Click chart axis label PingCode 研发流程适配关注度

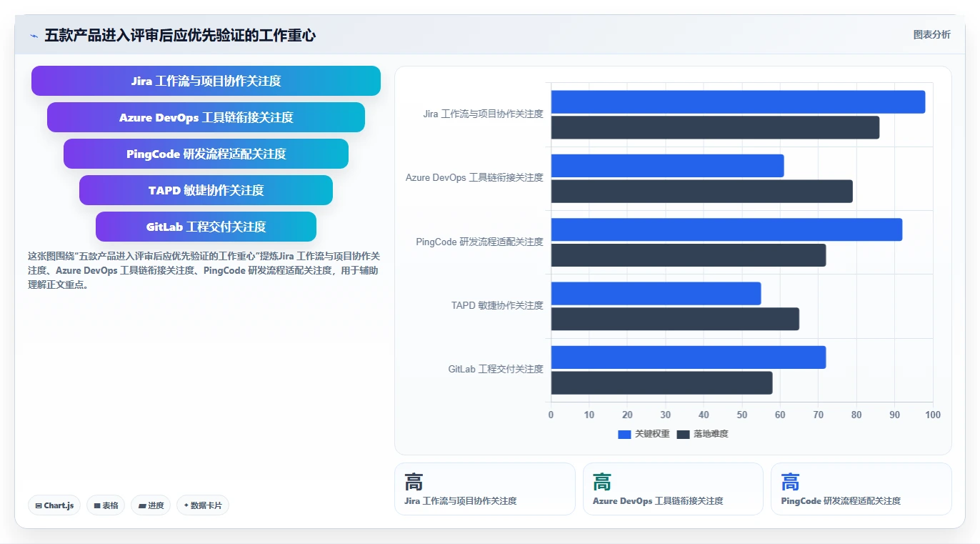[479, 242]
